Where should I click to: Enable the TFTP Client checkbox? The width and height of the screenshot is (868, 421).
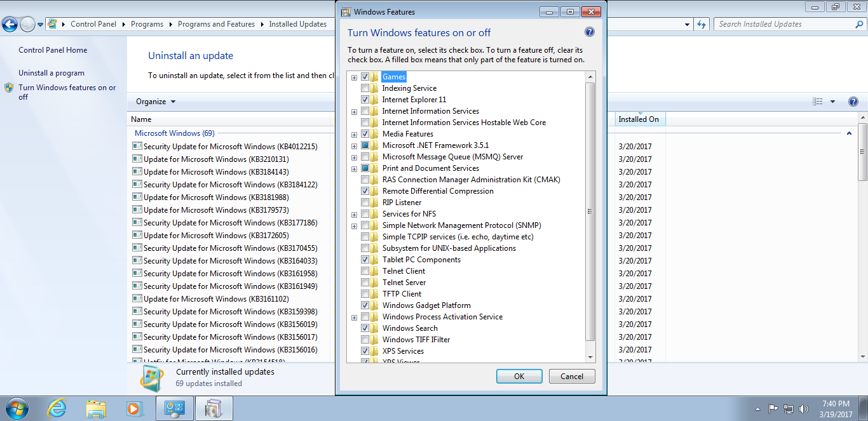pyautogui.click(x=365, y=294)
